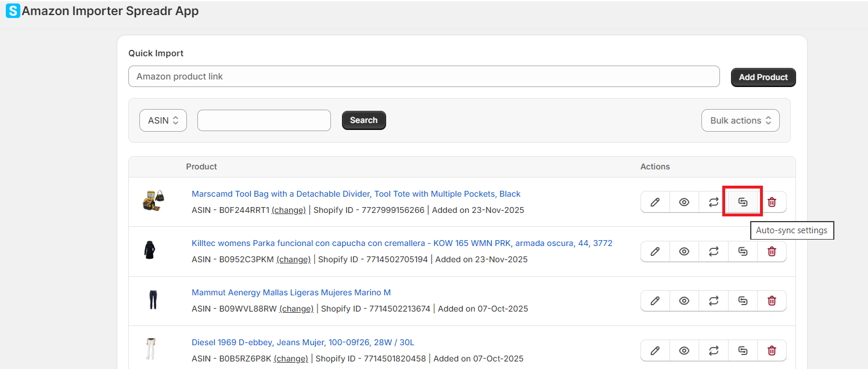Click the Product column header
The width and height of the screenshot is (868, 369).
click(201, 167)
